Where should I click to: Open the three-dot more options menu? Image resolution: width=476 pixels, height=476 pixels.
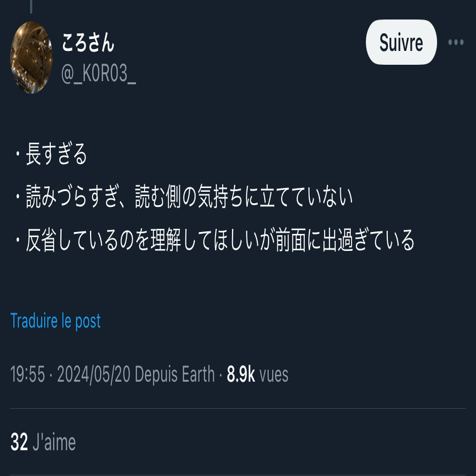(x=456, y=42)
